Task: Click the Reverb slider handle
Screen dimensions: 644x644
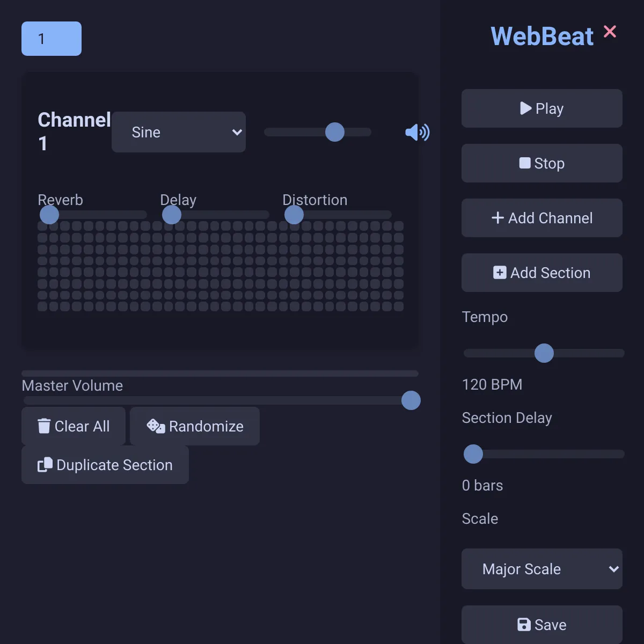Action: coord(49,215)
